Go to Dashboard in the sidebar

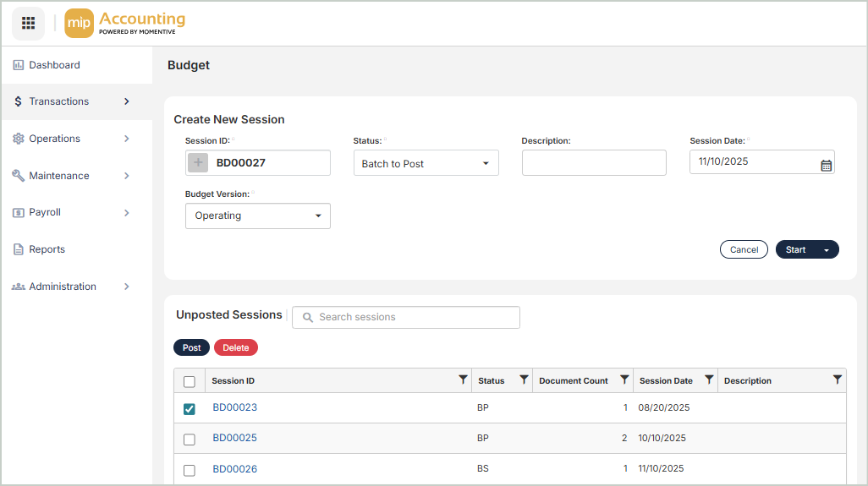point(54,65)
